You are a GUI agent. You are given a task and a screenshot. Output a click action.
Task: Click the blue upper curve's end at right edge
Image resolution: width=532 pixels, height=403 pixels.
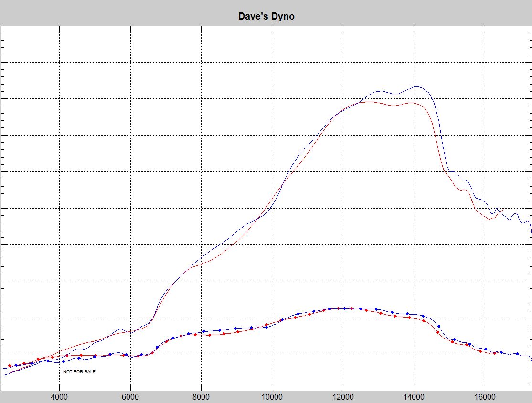pyautogui.click(x=531, y=235)
